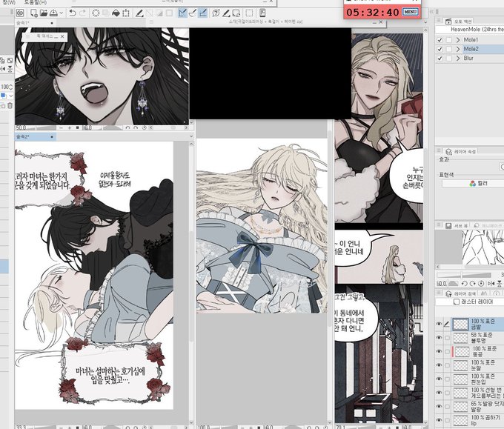Open the 도움말(H) menu
The width and height of the screenshot is (504, 429).
[x=35, y=2]
